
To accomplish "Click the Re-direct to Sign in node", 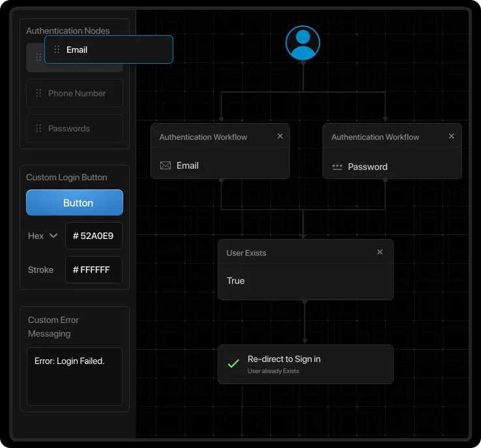I will pyautogui.click(x=305, y=364).
